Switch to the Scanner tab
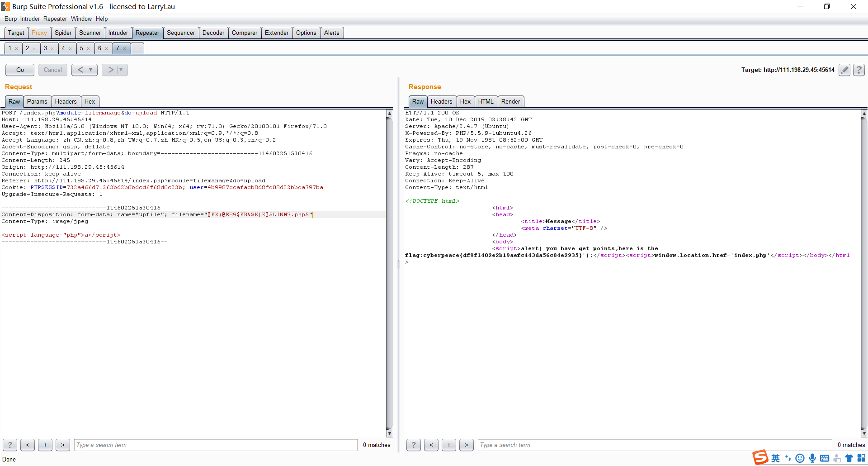 click(90, 33)
